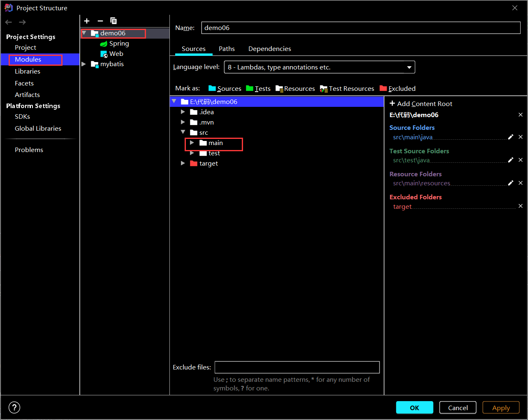528x420 pixels.
Task: Click Add Content Root
Action: 421,104
